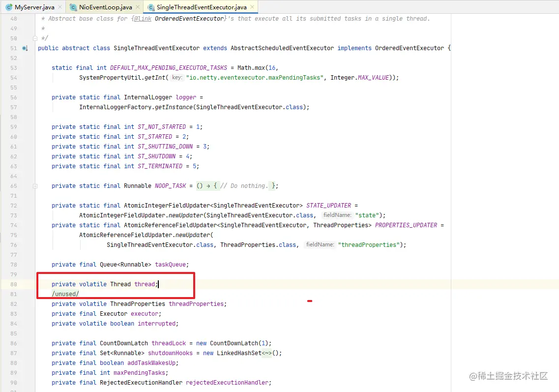Image resolution: width=559 pixels, height=392 pixels.
Task: Collapse the doc comment fold marker at line 50
Action: click(x=35, y=38)
